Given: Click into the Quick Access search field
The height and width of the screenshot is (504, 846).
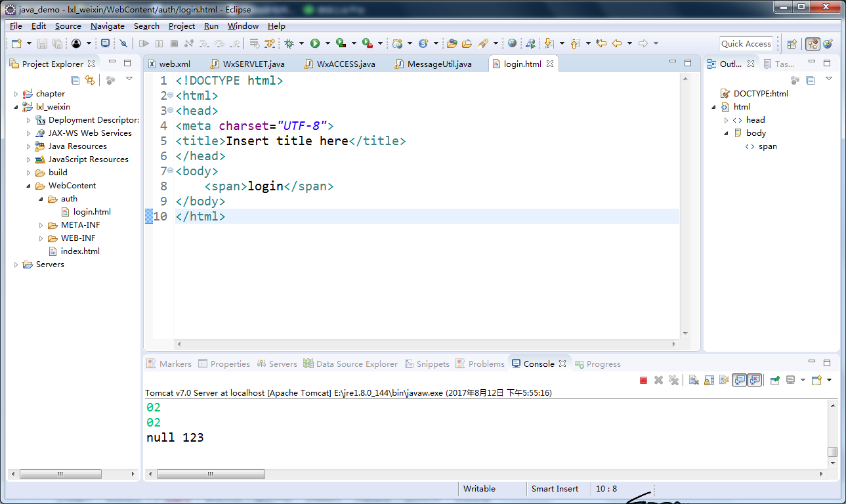Looking at the screenshot, I should pos(746,44).
